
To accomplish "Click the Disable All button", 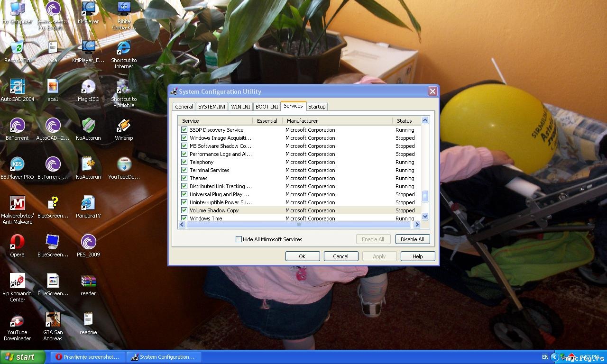I will click(x=413, y=239).
